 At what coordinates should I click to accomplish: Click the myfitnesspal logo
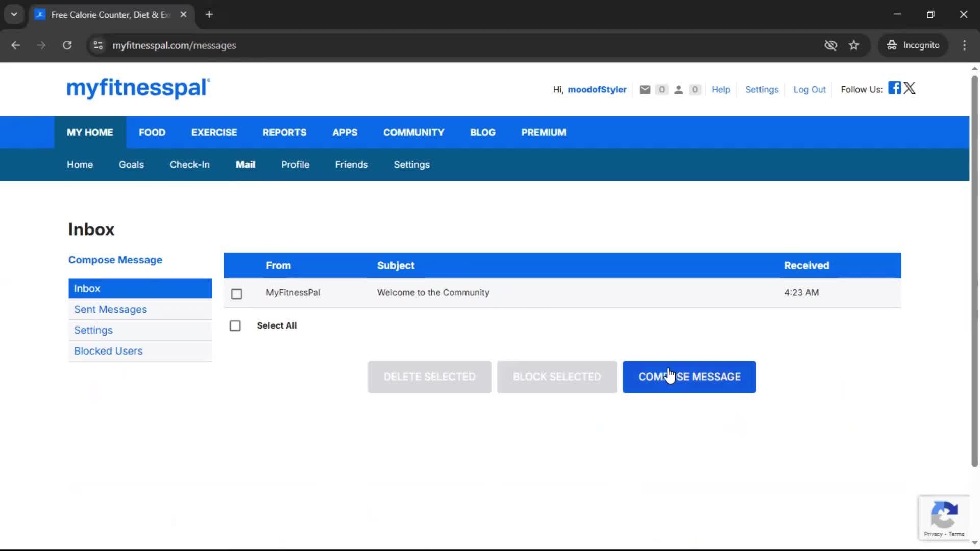tap(138, 88)
